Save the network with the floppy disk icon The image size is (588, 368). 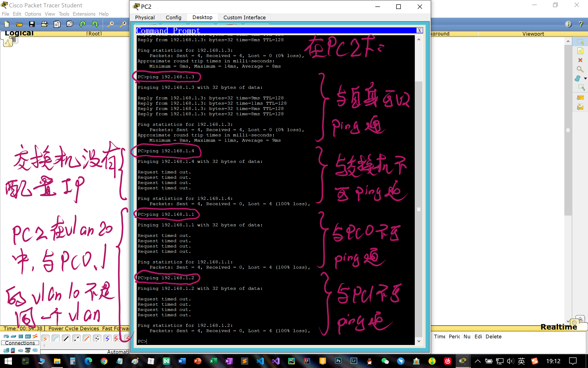(32, 24)
